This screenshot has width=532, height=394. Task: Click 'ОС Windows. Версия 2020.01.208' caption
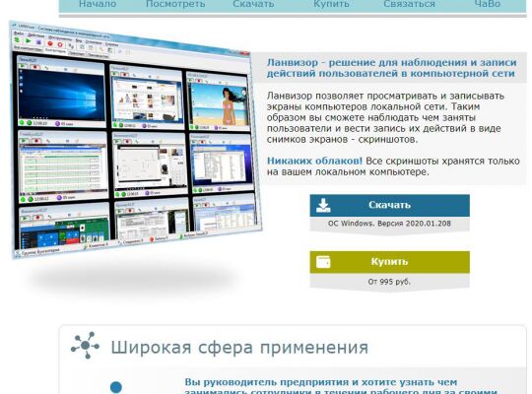click(x=389, y=224)
